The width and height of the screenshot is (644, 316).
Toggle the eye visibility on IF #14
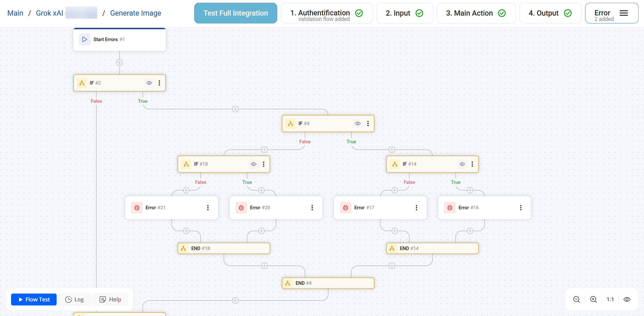click(462, 164)
